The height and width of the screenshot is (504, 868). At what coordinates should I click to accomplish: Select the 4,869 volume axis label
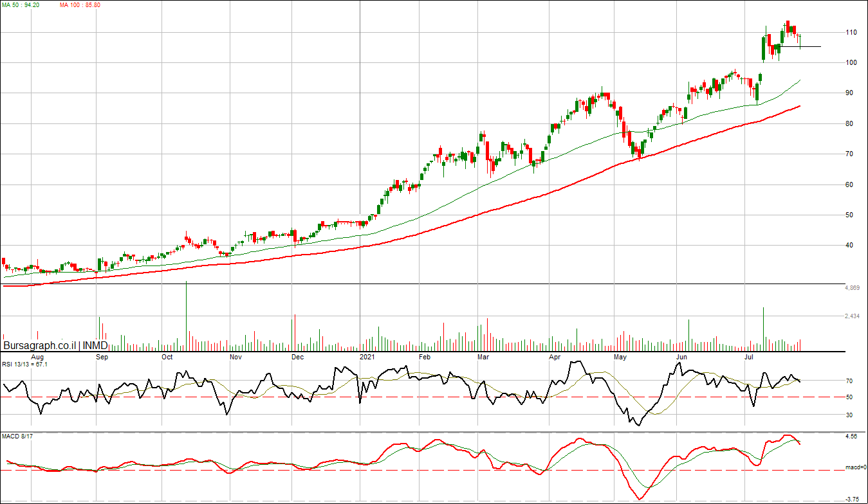tap(853, 288)
